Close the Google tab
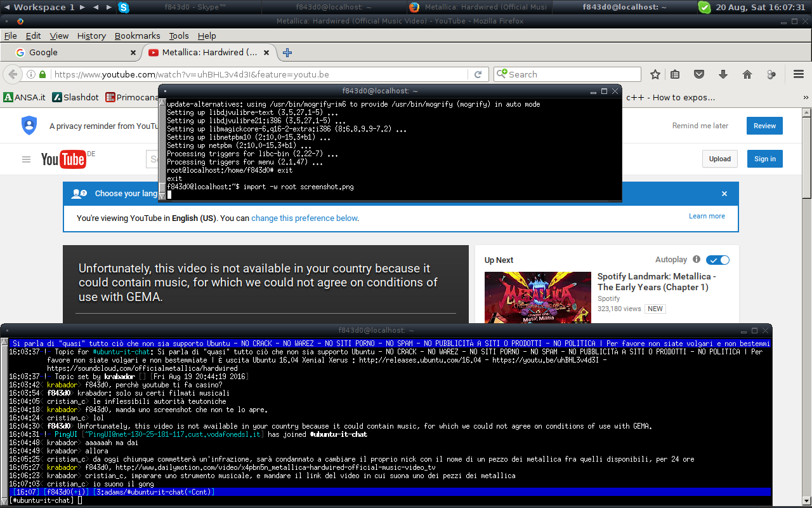812x508 pixels. point(133,53)
